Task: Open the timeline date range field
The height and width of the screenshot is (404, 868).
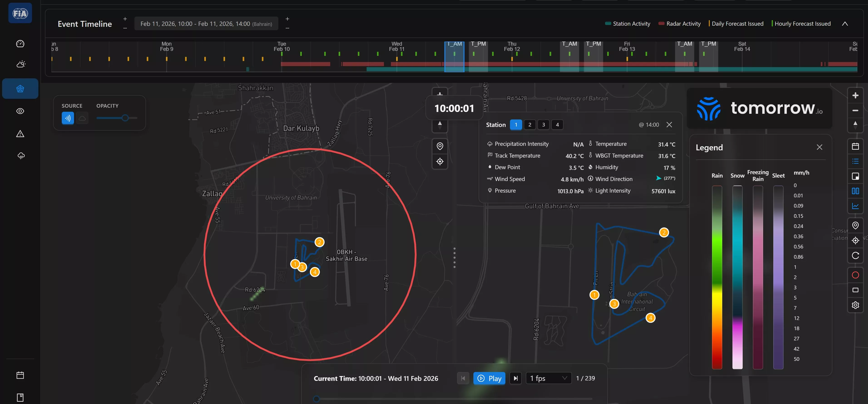Action: [x=206, y=24]
